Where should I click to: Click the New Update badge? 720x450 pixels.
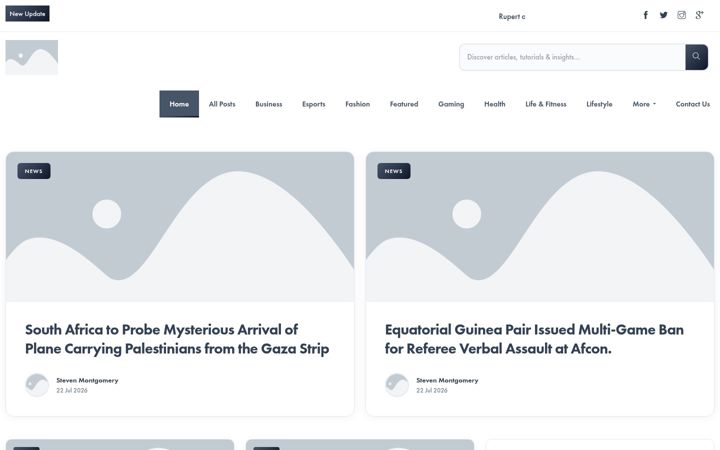click(28, 14)
